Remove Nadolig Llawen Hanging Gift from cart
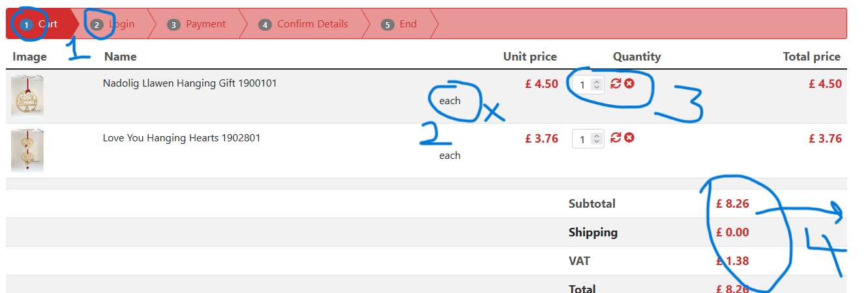This screenshot has height=293, width=868. coord(629,83)
